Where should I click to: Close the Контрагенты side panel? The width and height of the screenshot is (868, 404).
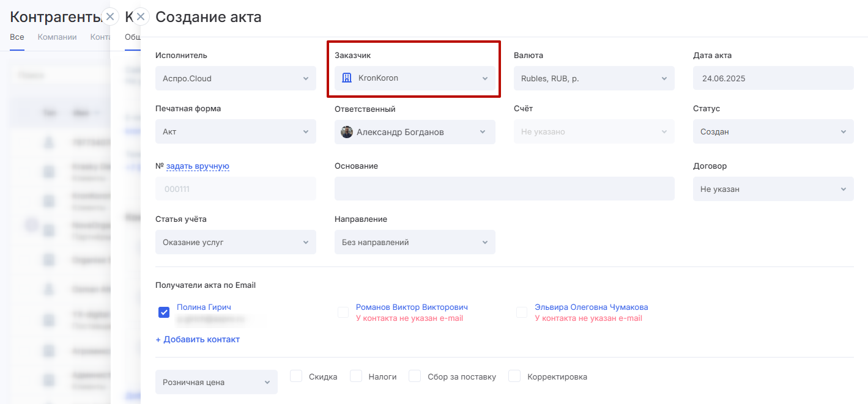[109, 17]
